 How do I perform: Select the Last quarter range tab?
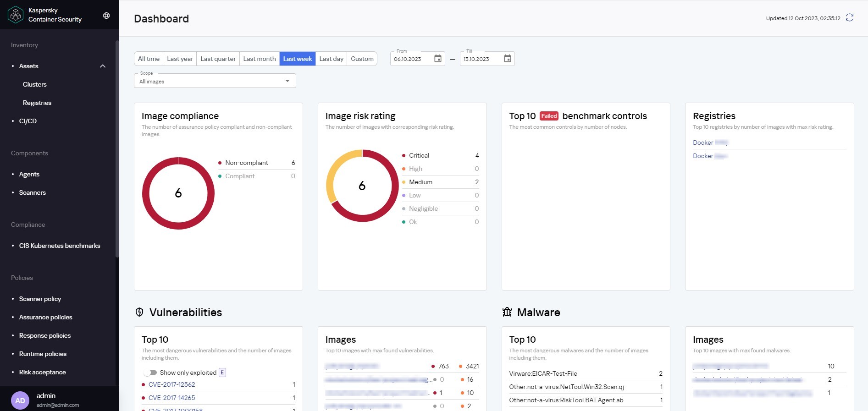point(218,59)
